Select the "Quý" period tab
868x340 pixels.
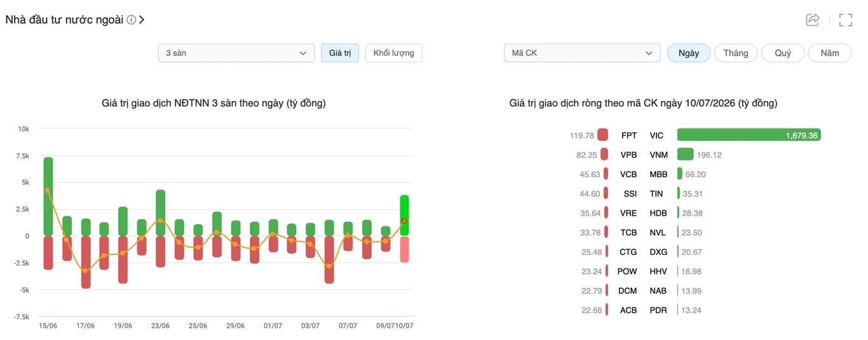[x=783, y=53]
